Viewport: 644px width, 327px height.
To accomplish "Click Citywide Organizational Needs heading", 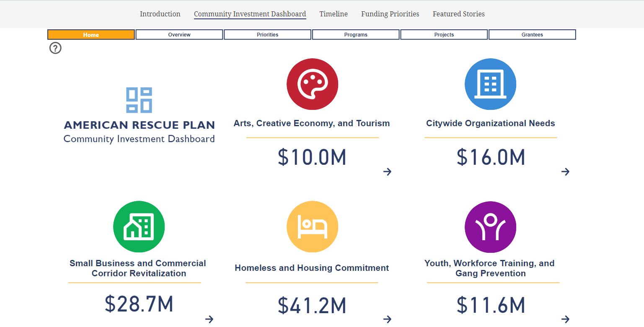I will click(x=491, y=123).
